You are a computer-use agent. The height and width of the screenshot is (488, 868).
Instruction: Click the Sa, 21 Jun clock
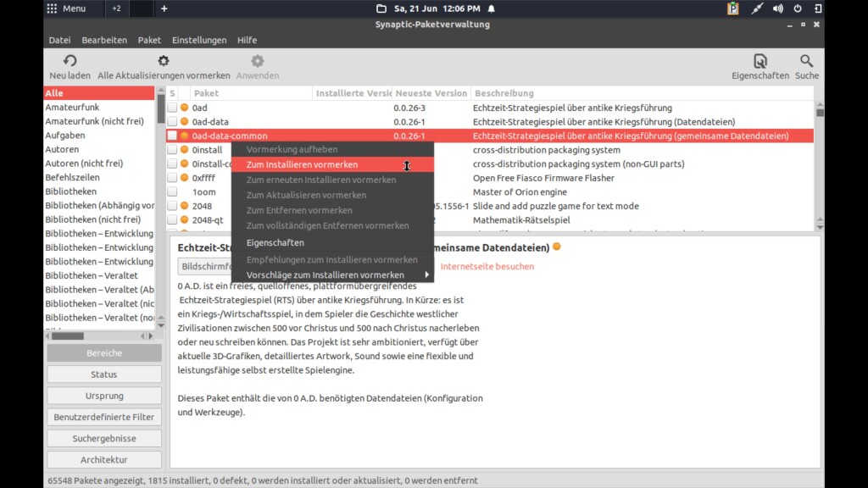coord(437,8)
